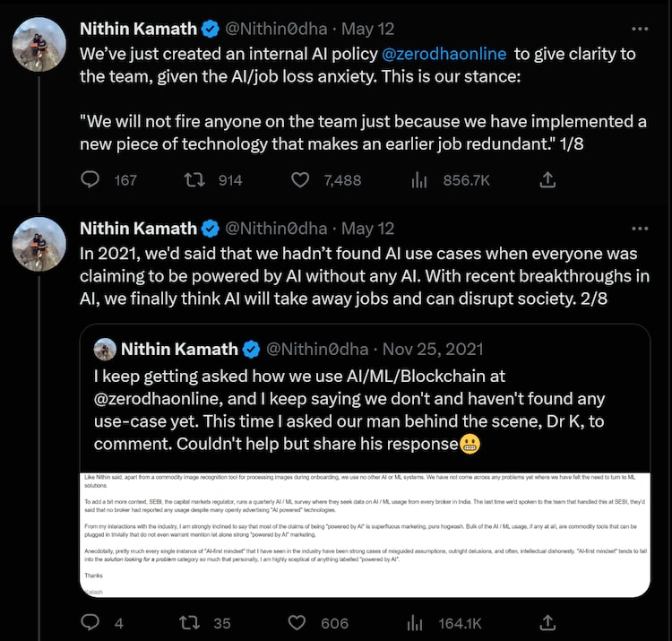Click Nithin Kamath's avatar on the second tweet
Image resolution: width=672 pixels, height=641 pixels.
(x=39, y=244)
